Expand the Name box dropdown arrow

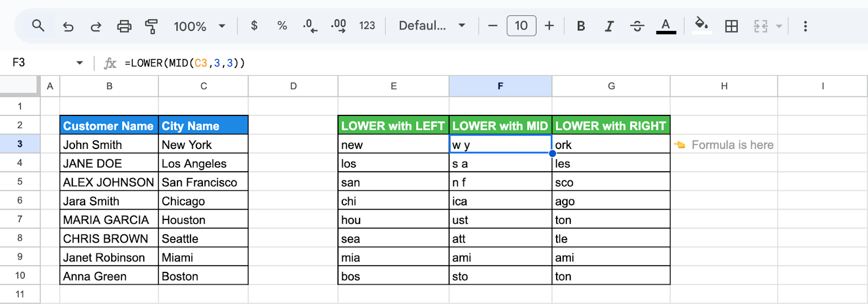point(80,63)
